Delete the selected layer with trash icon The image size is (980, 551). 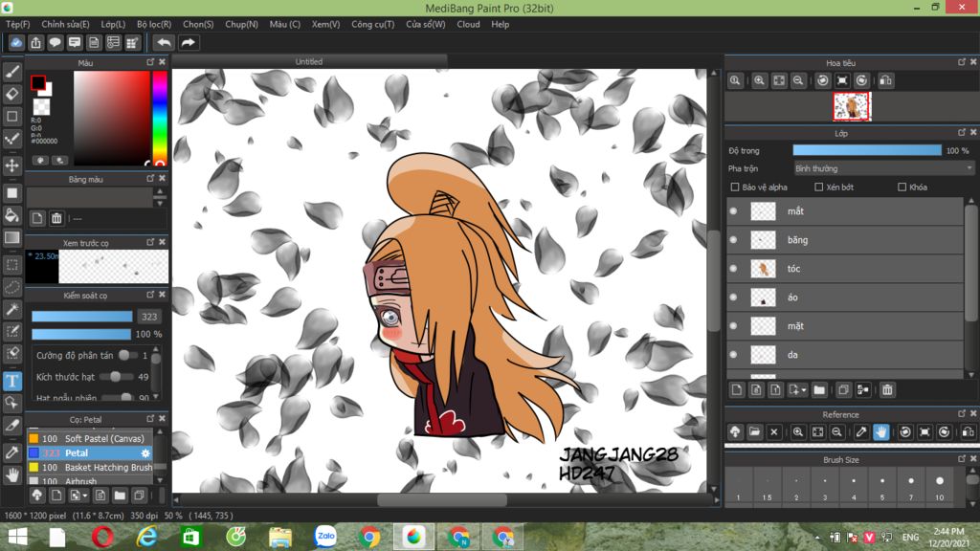point(887,390)
